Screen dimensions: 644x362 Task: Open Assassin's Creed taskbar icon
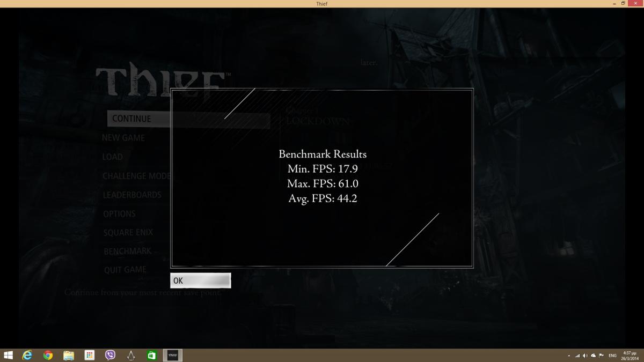131,355
